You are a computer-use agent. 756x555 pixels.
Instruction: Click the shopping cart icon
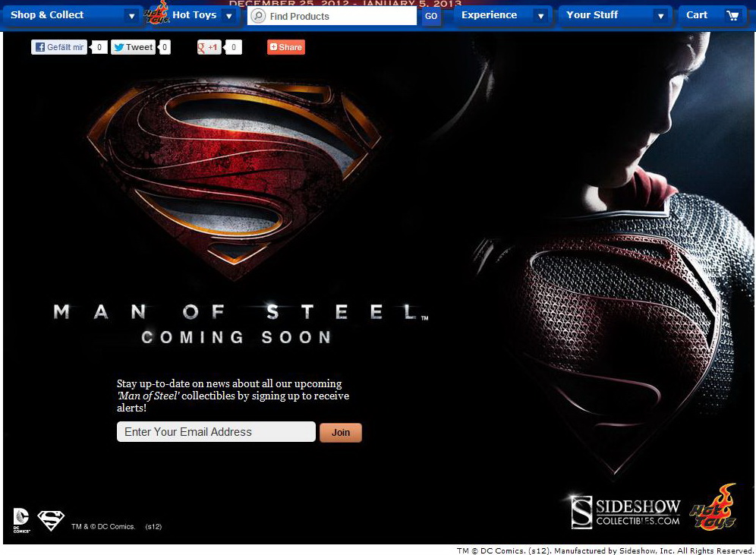tap(732, 16)
